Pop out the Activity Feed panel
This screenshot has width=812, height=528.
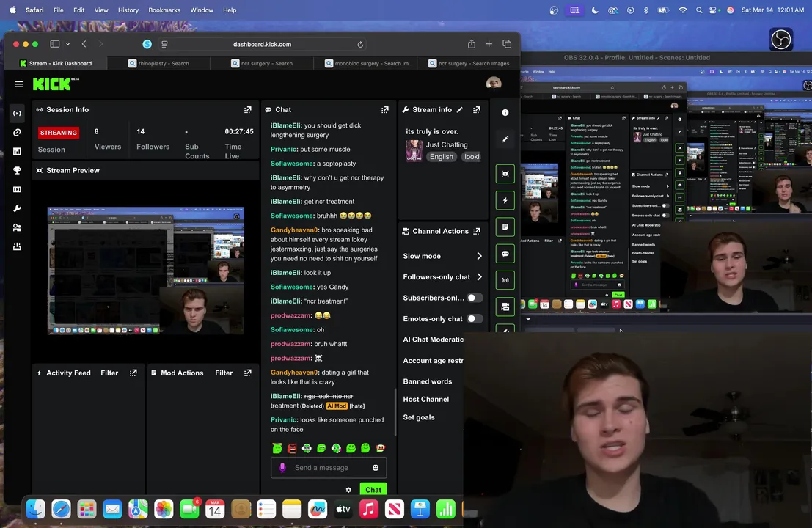point(133,373)
